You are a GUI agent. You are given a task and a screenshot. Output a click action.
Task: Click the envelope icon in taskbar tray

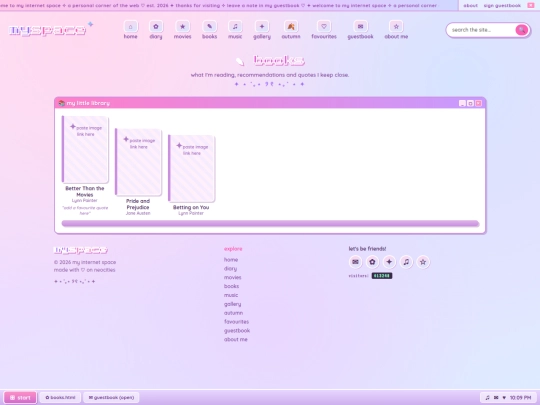tap(496, 397)
